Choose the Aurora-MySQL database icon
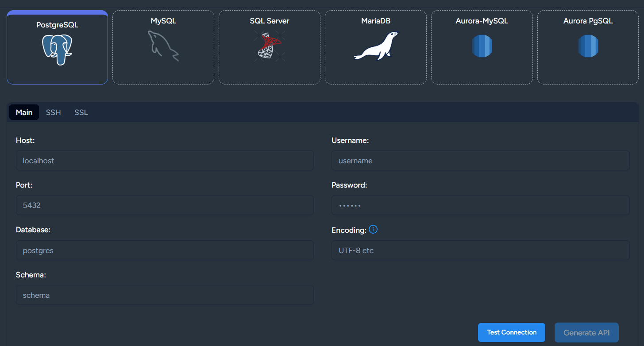 (482, 46)
